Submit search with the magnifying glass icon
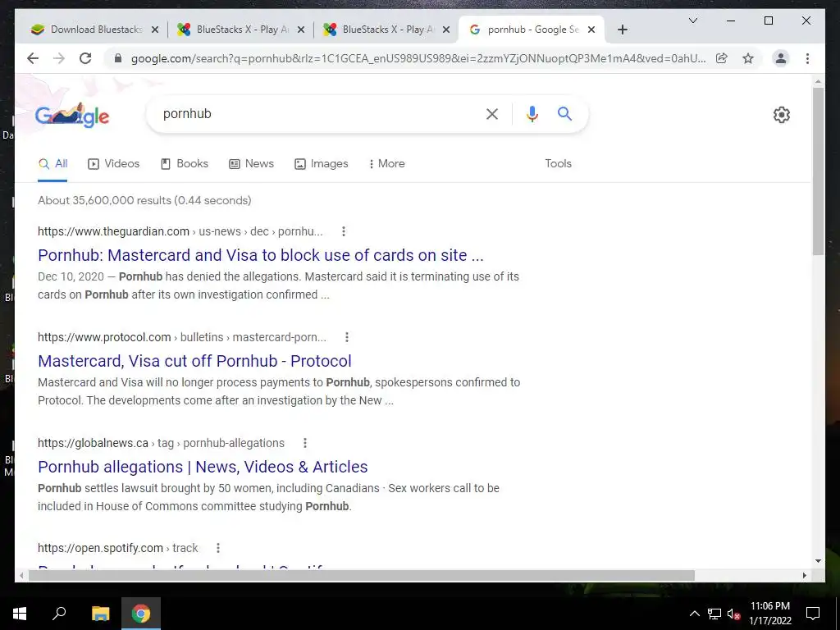 point(564,113)
